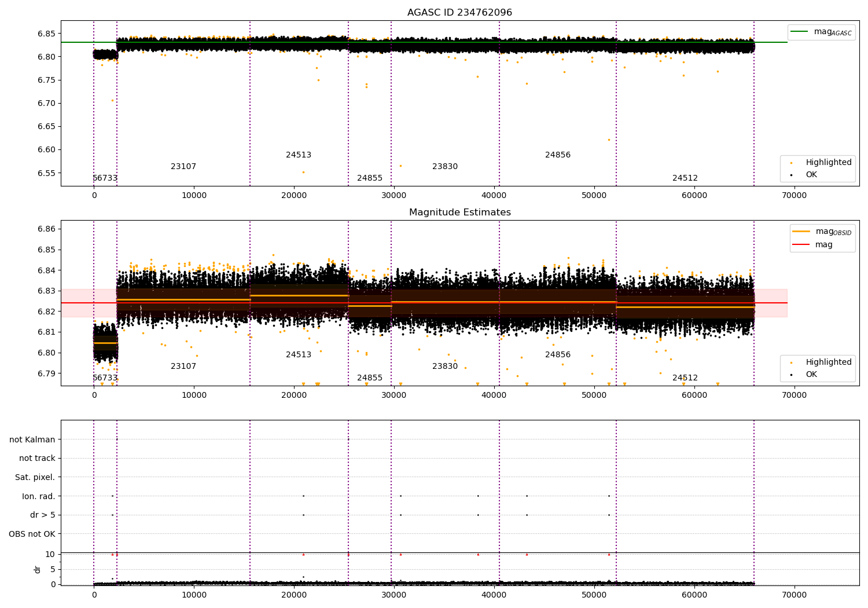Screen dimensions: 868x608
Task: Select the mag AGASC green line legend entry
Action: pyautogui.click(x=821, y=32)
